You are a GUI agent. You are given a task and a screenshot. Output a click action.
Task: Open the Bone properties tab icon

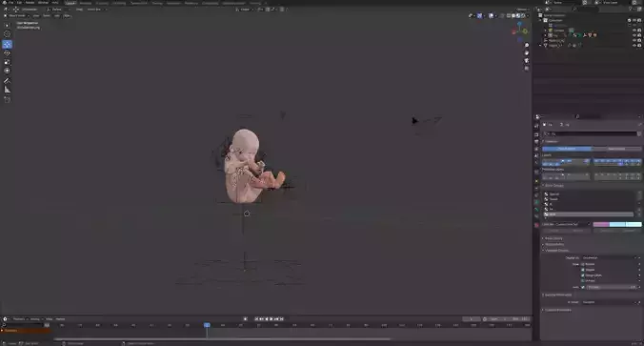point(536,210)
